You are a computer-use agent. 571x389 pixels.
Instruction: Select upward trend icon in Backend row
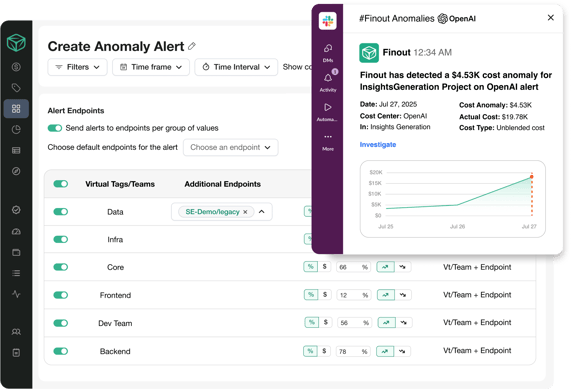click(x=385, y=351)
